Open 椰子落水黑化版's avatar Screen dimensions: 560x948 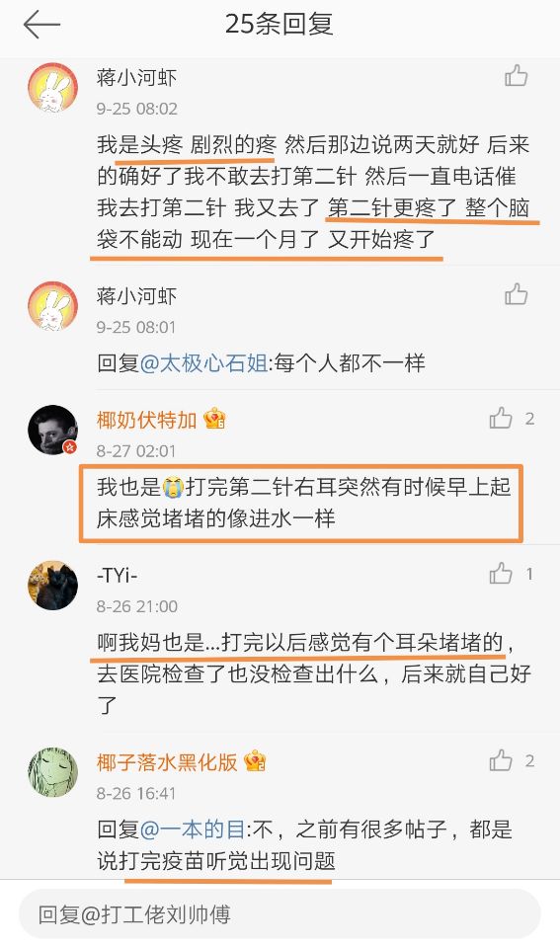pos(53,772)
